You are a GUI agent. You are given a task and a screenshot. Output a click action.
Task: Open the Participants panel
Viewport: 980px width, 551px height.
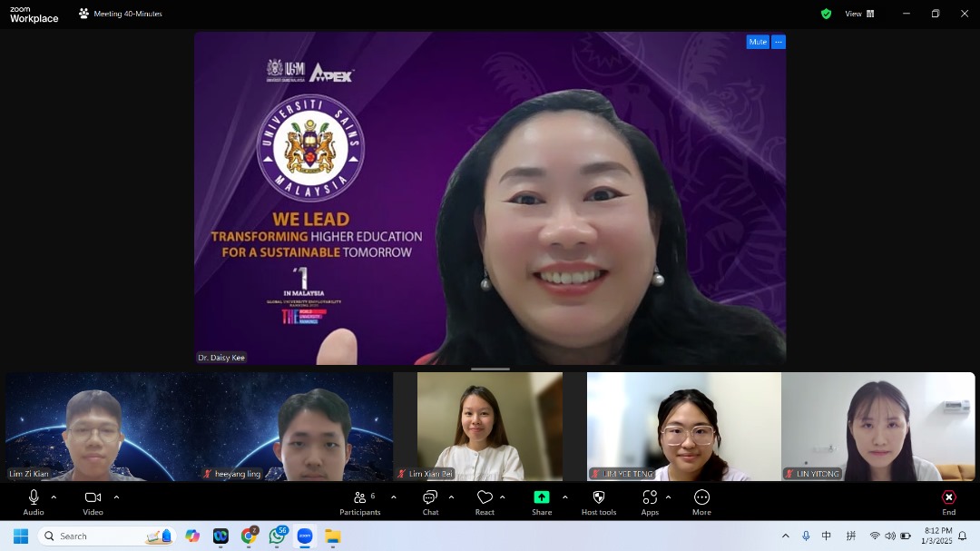tap(360, 502)
